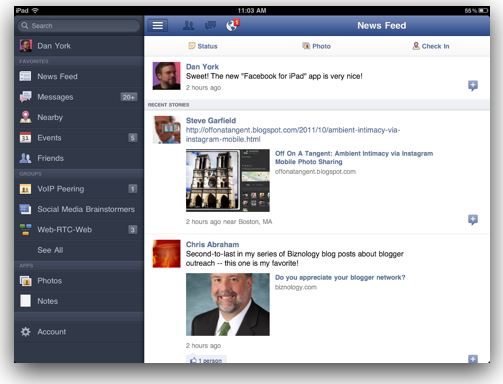Click comment plus icon on Steve Garfield post
This screenshot has width=503, height=384.
473,220
